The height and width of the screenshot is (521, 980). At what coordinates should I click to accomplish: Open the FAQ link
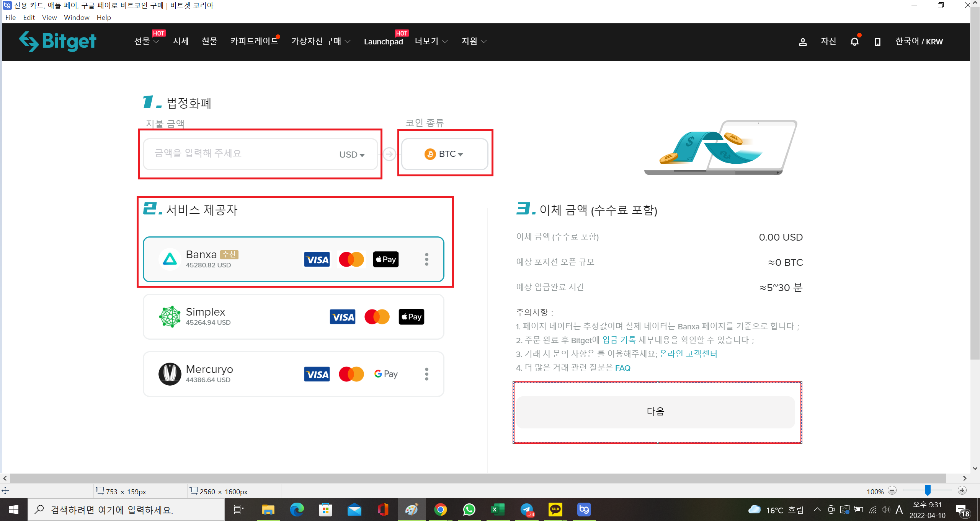[x=623, y=368]
